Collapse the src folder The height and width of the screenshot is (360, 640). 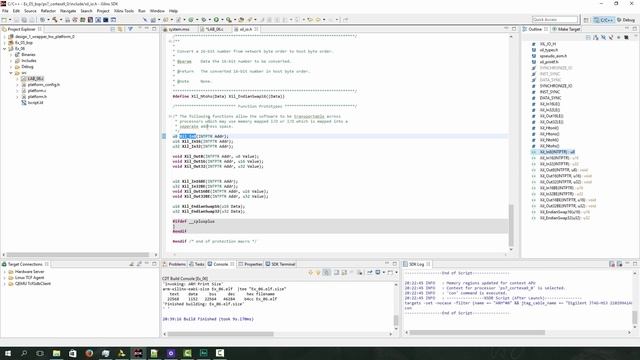pyautogui.click(x=11, y=73)
